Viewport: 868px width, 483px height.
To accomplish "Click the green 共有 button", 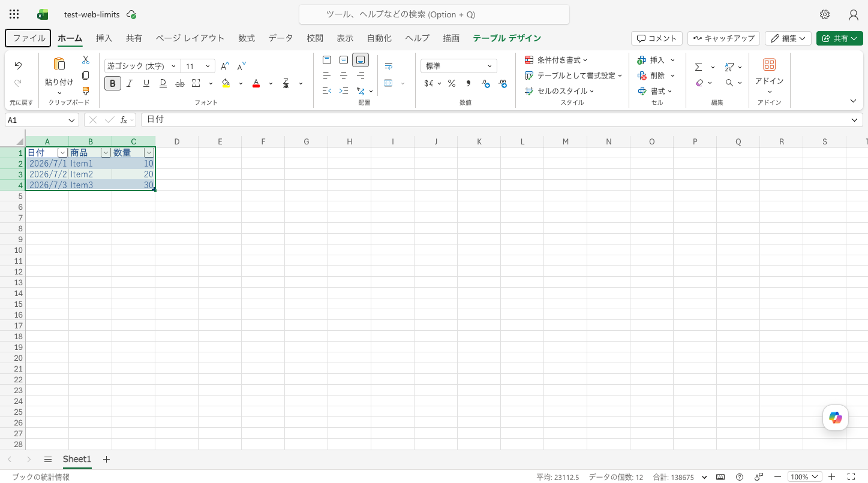I will 839,38.
